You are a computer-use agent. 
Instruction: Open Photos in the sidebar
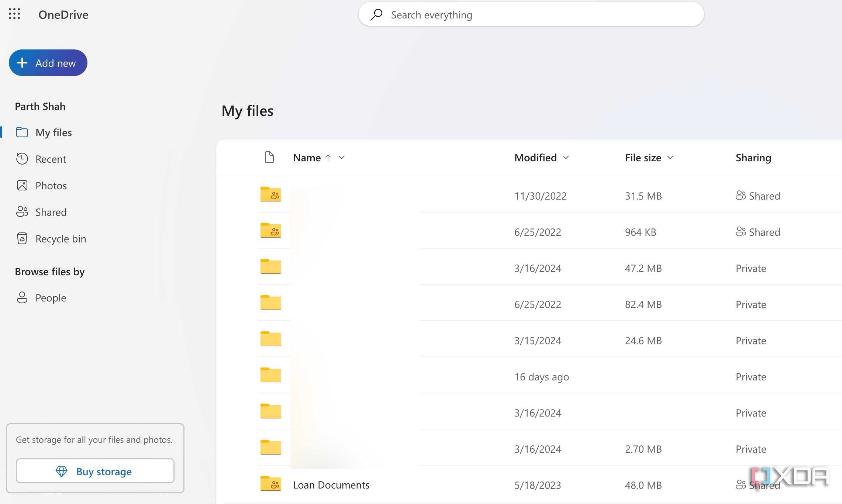(51, 186)
